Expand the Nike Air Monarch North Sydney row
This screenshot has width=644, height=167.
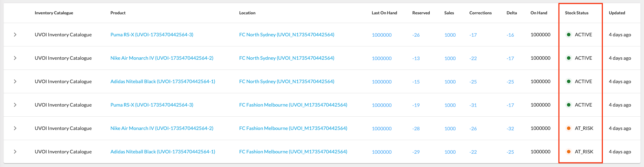(15, 58)
